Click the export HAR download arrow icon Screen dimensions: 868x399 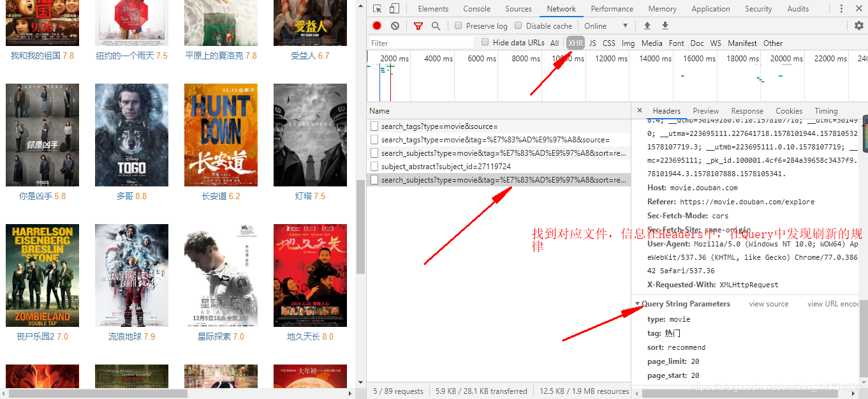coord(665,26)
